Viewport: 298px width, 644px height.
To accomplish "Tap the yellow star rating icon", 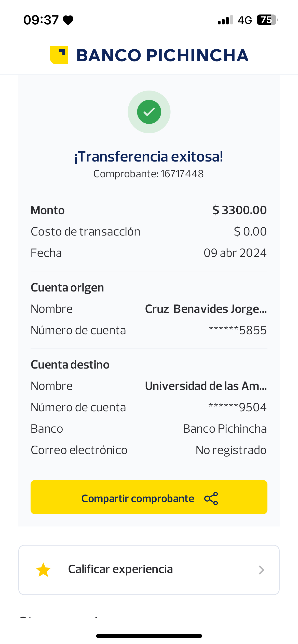I will (43, 570).
